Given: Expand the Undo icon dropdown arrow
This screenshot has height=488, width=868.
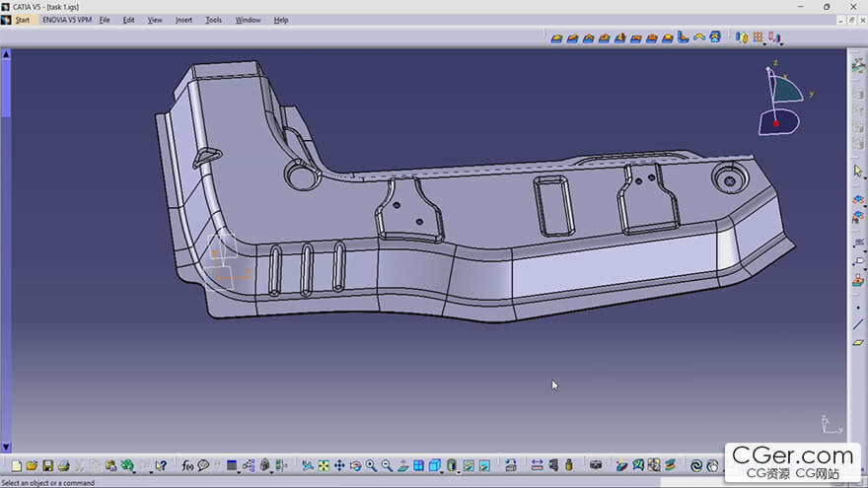Looking at the screenshot, I should tap(134, 471).
